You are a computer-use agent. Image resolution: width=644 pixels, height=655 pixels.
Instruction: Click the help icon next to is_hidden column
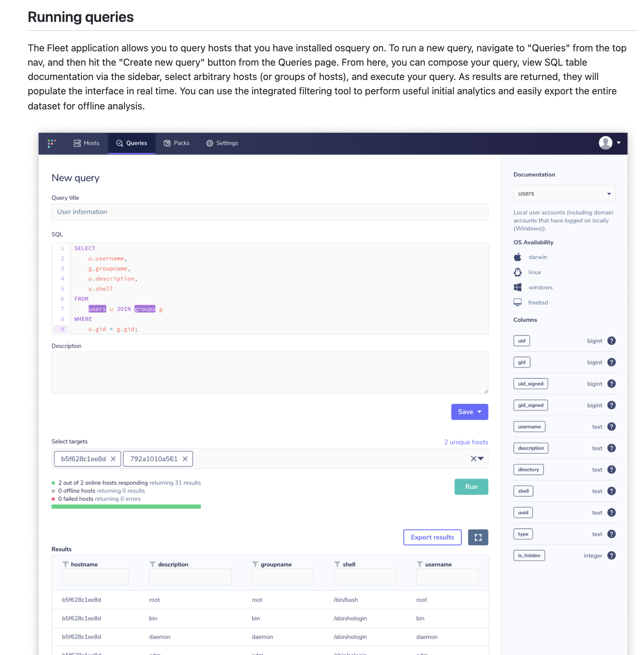tap(612, 555)
